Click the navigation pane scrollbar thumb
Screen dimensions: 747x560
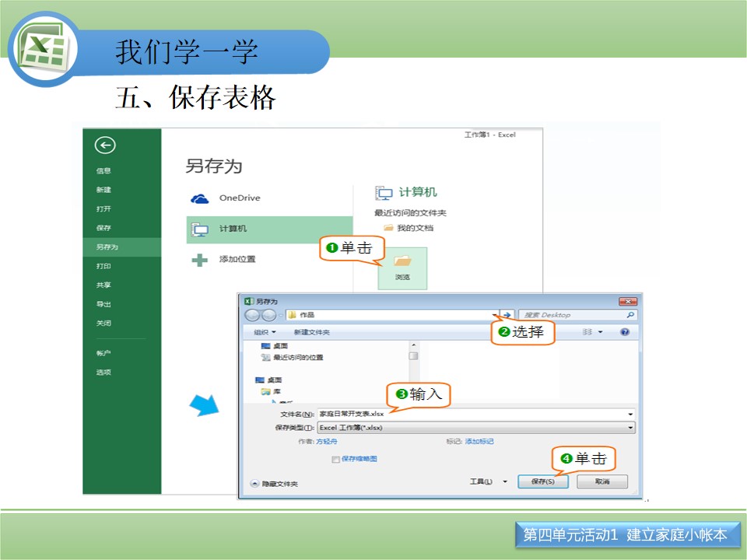413,356
